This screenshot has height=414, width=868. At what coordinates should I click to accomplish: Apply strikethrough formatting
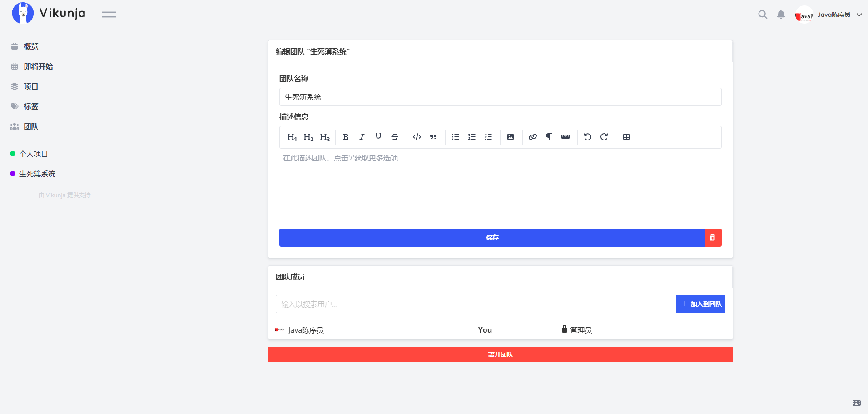395,137
